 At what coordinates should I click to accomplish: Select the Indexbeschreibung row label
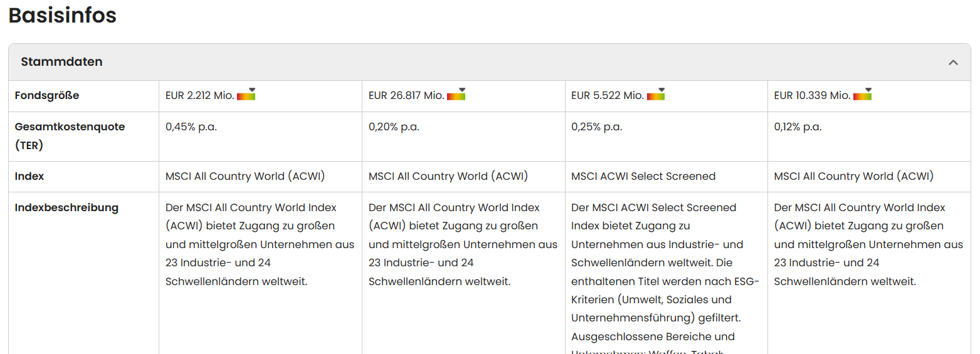(x=66, y=207)
